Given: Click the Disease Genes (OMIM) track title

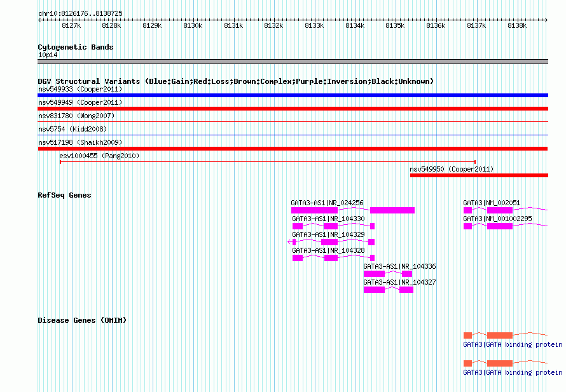Looking at the screenshot, I should pos(82,320).
